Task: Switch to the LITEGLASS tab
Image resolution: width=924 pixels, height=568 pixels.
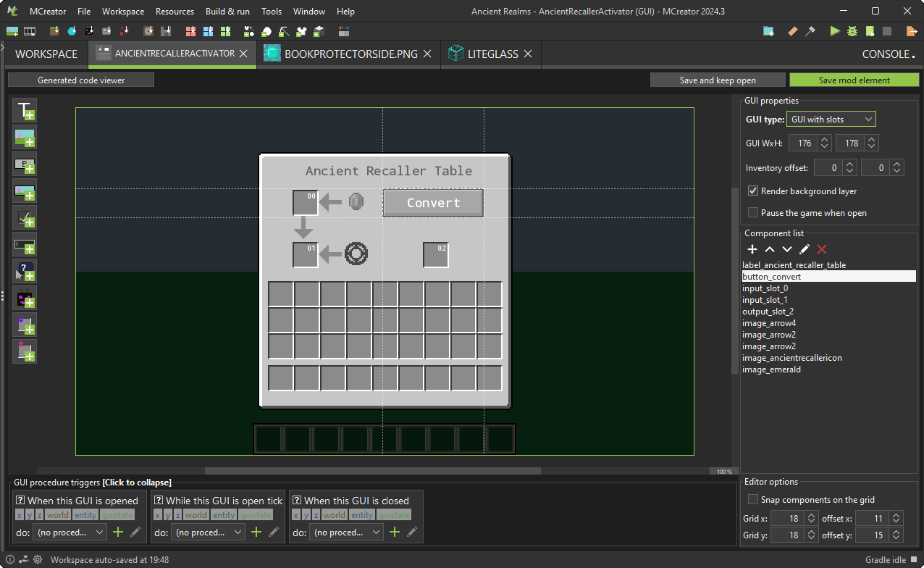Action: pyautogui.click(x=491, y=54)
